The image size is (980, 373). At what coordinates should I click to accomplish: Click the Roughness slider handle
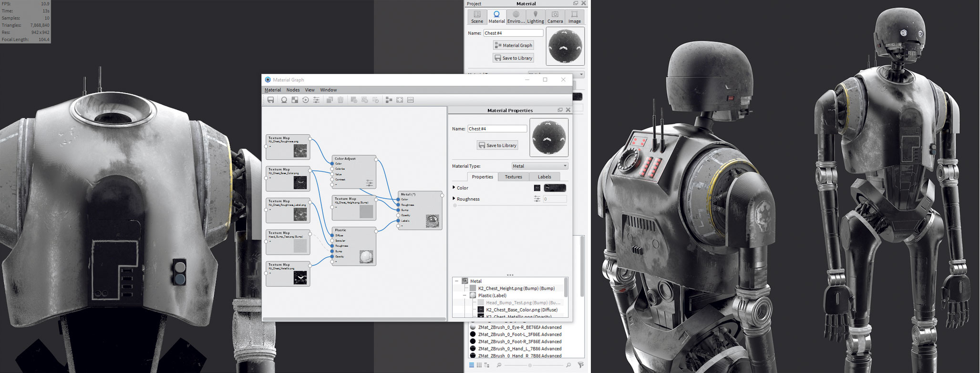[455, 206]
